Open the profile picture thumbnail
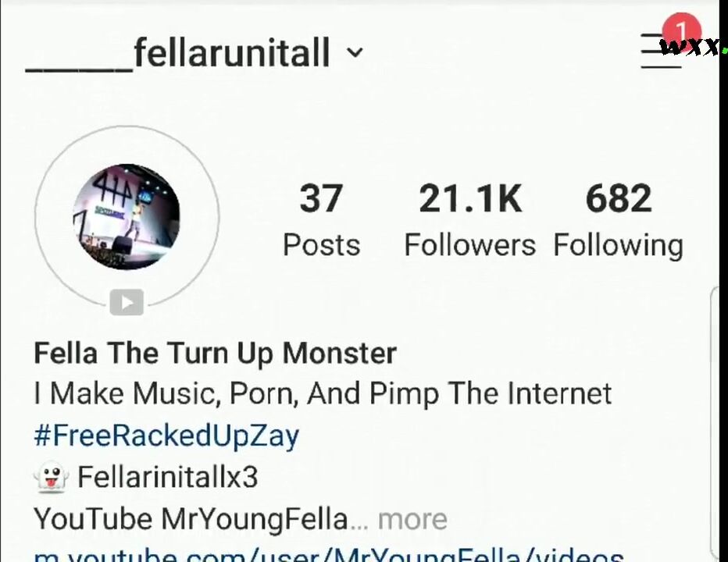The width and height of the screenshot is (728, 562). (127, 217)
